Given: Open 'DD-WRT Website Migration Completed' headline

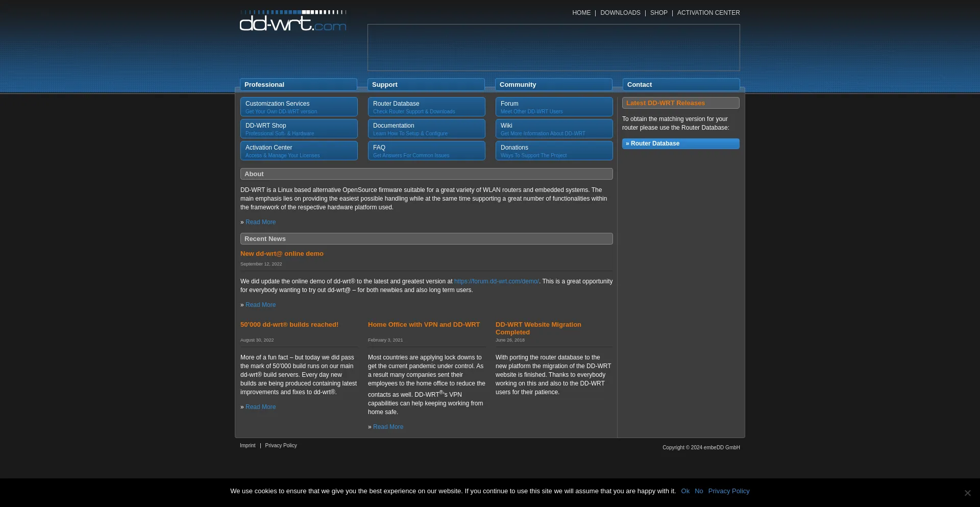Looking at the screenshot, I should click(538, 328).
